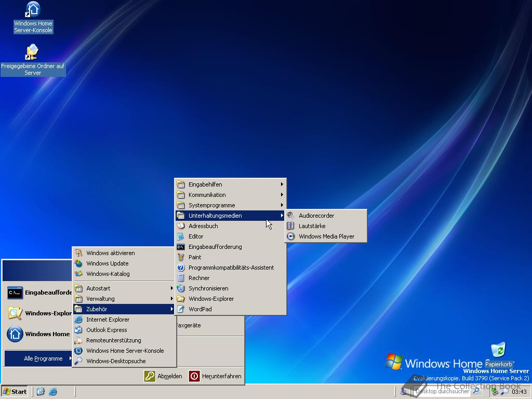Click the Windows-Katalog icon
The height and width of the screenshot is (399, 532).
pos(78,274)
